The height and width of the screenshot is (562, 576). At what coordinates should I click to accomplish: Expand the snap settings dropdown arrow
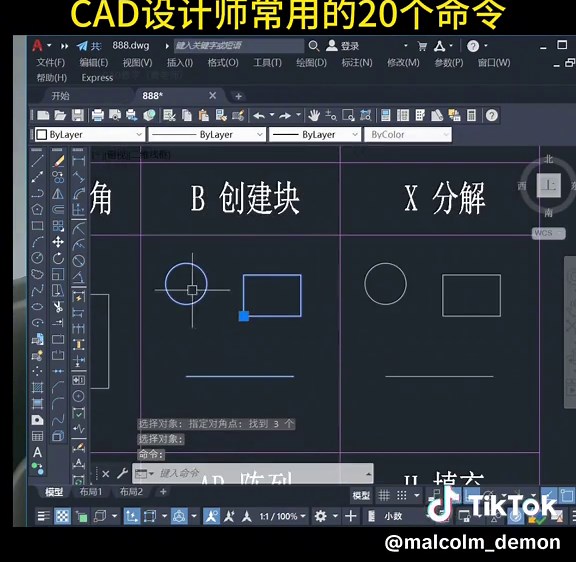click(417, 496)
